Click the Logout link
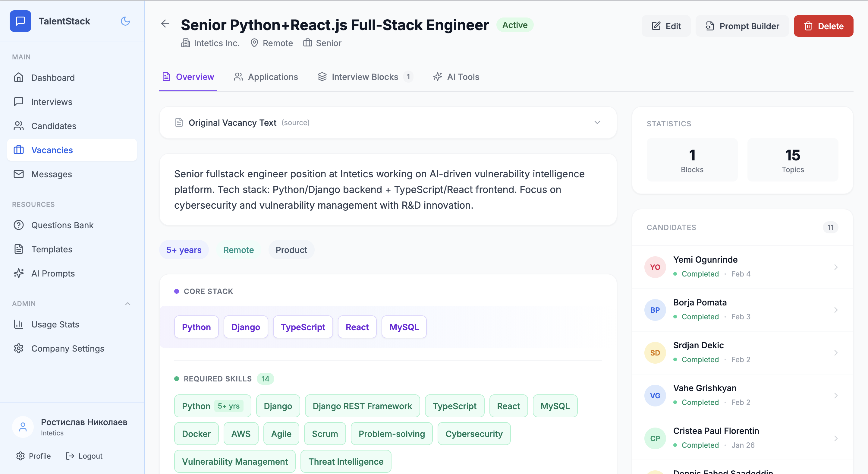Image resolution: width=868 pixels, height=474 pixels. coord(84,456)
